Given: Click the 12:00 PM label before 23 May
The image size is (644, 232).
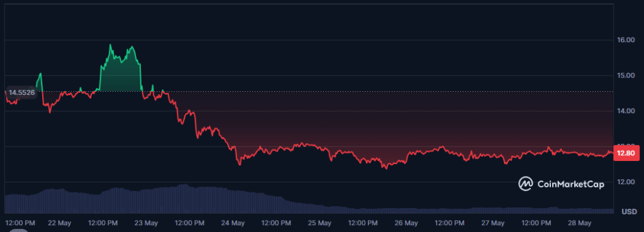Looking at the screenshot, I should click(103, 223).
